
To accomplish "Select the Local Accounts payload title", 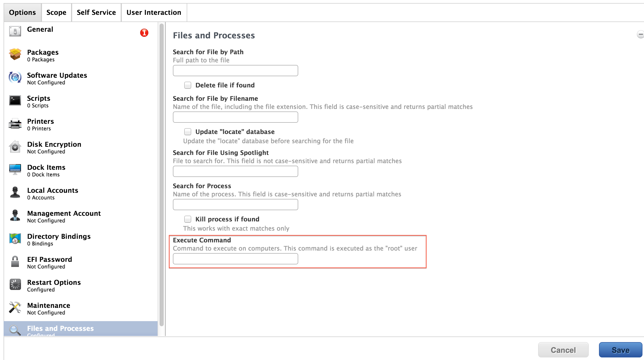I will [53, 190].
